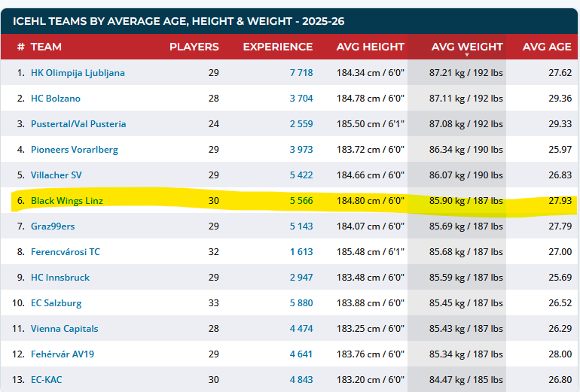Open HK Olimpija Ljubljana team page
The width and height of the screenshot is (580, 392).
[78, 73]
